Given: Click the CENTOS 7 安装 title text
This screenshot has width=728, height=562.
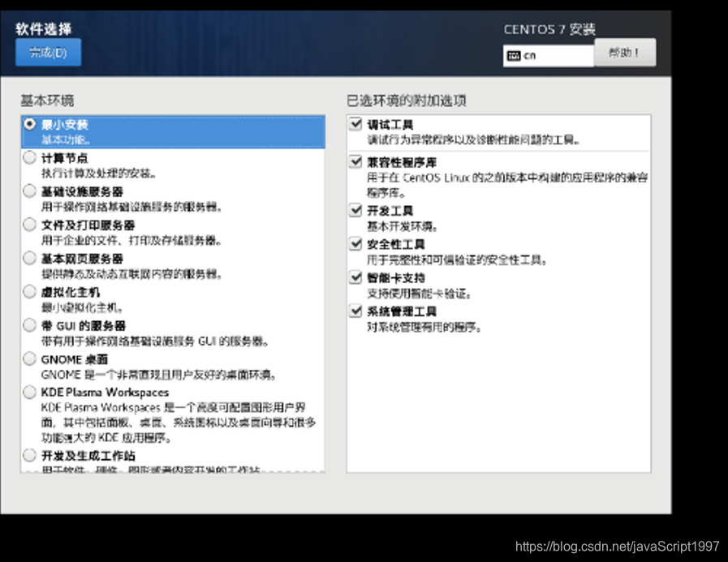Looking at the screenshot, I should [x=549, y=29].
